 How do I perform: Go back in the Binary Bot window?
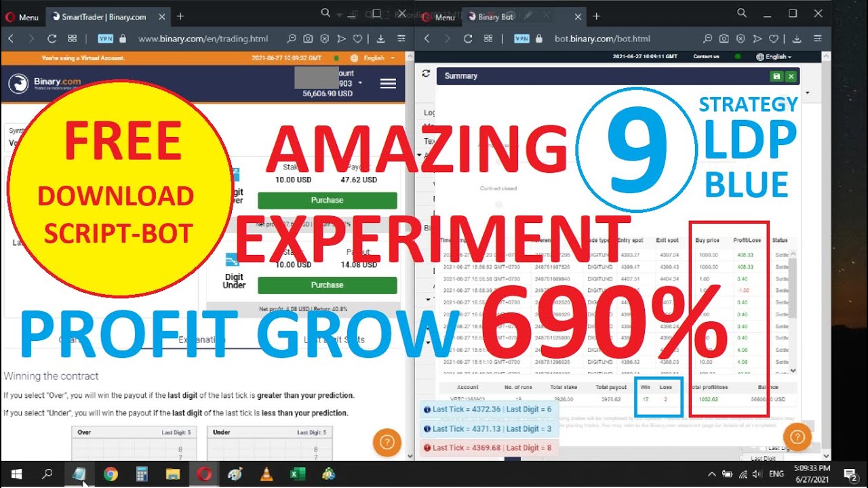(x=428, y=39)
